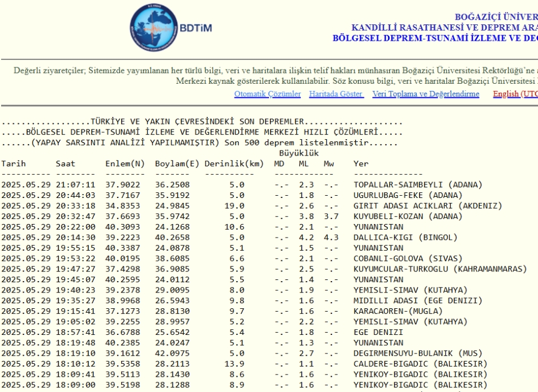
Task: Click the Boğaziçi Üniversitesi header title
Action: pos(498,18)
